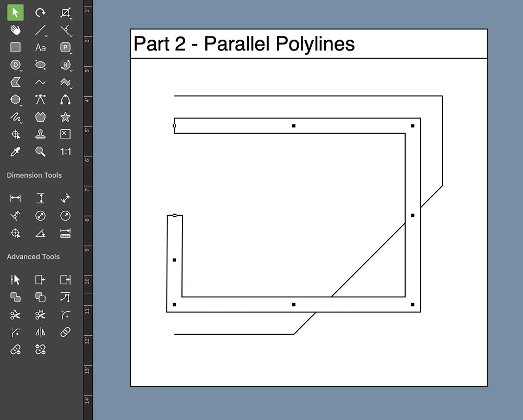Screen dimensions: 523x420
Task: Choose the Line tool
Action: [40, 30]
